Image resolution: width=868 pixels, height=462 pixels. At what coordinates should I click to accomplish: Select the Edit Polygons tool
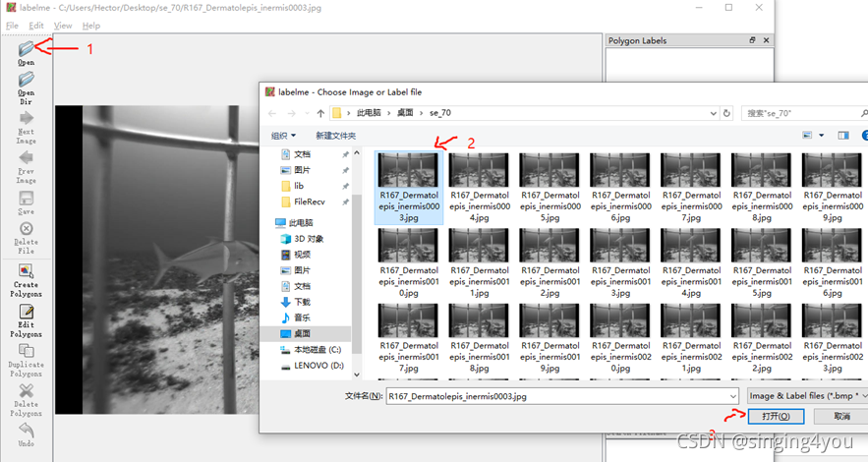26,320
